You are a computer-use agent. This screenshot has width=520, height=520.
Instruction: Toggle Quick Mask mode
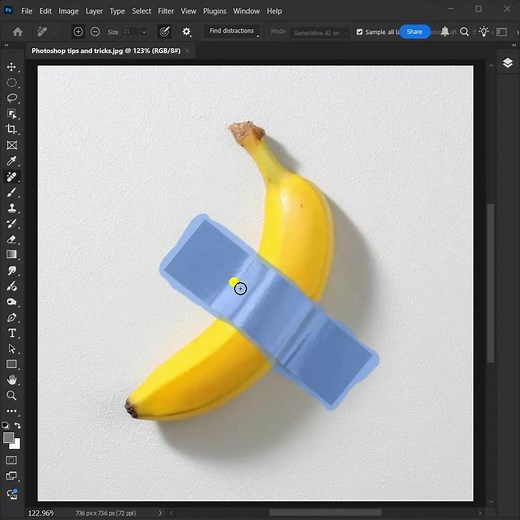point(12,460)
